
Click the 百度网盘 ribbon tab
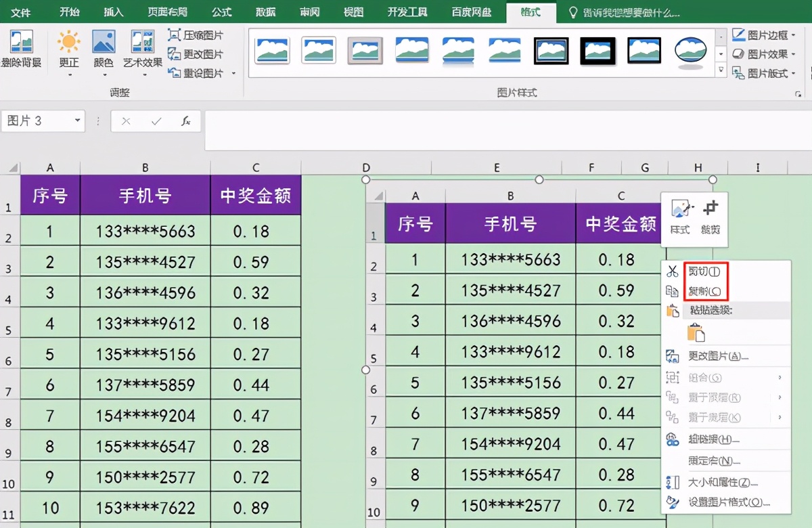[472, 12]
